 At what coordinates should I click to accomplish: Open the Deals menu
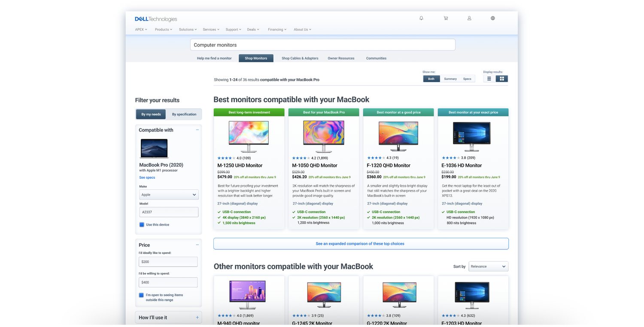253,30
